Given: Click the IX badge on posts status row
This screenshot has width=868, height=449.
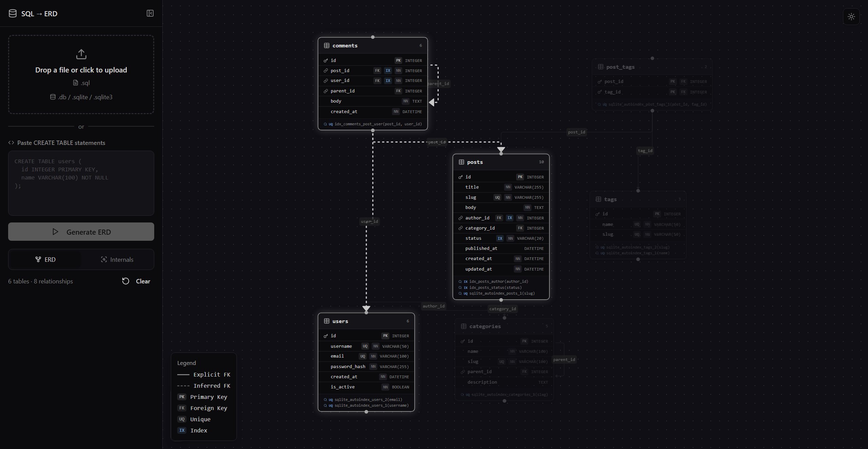Looking at the screenshot, I should (x=500, y=238).
